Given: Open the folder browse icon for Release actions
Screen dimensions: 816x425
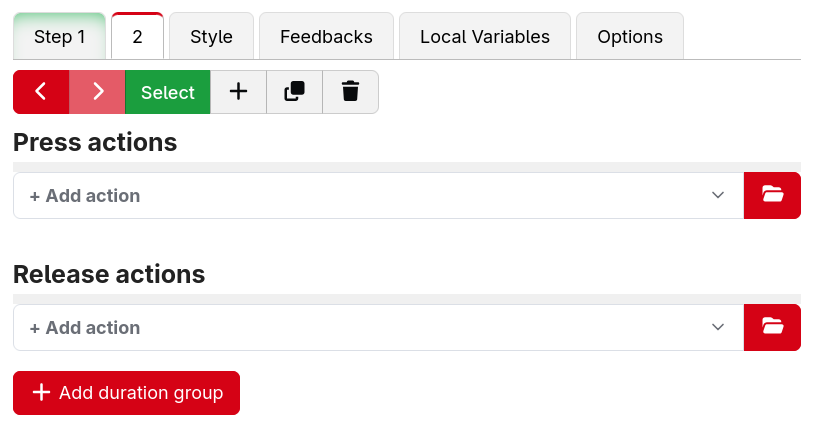Looking at the screenshot, I should pyautogui.click(x=772, y=328).
